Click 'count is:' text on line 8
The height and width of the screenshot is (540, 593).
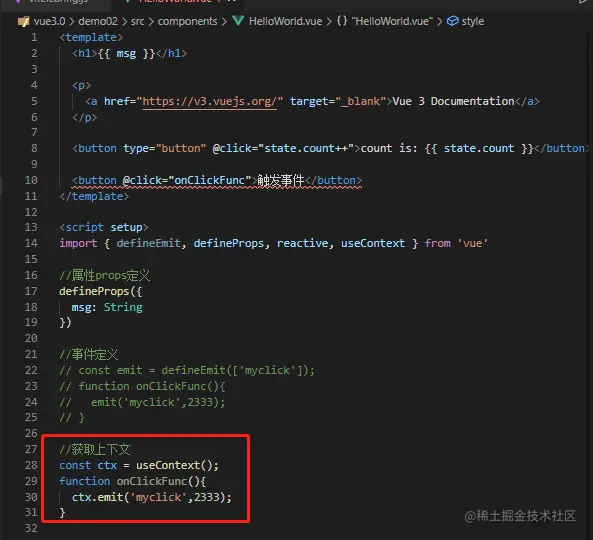pos(389,148)
